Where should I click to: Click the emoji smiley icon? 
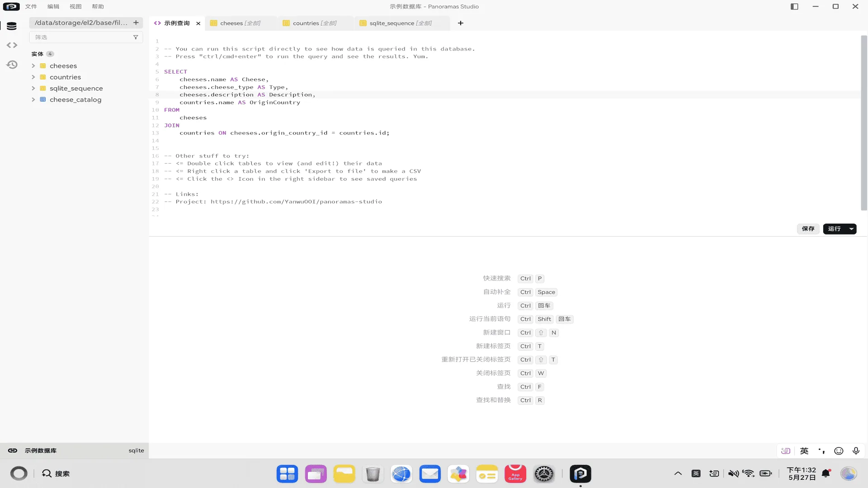click(839, 450)
